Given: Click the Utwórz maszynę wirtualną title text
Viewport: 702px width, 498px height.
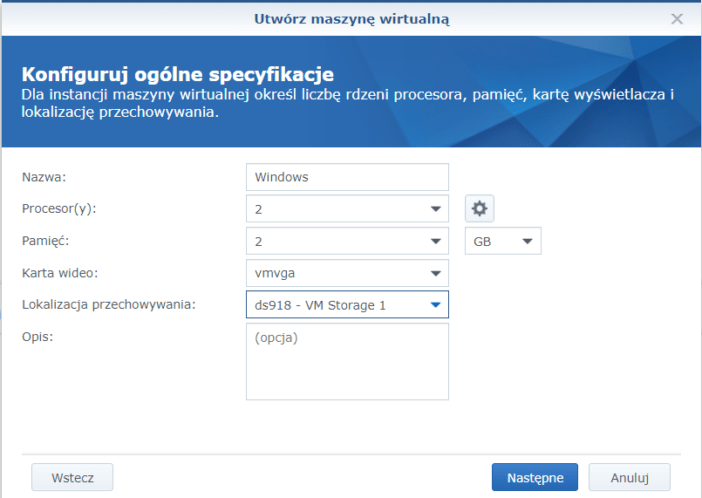Looking at the screenshot, I should click(x=352, y=19).
